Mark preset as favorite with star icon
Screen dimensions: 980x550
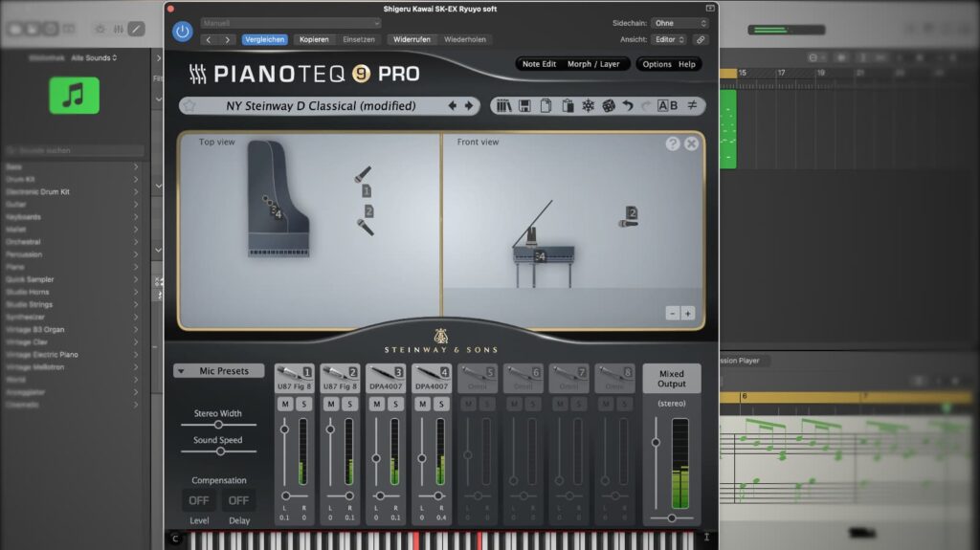[x=189, y=106]
